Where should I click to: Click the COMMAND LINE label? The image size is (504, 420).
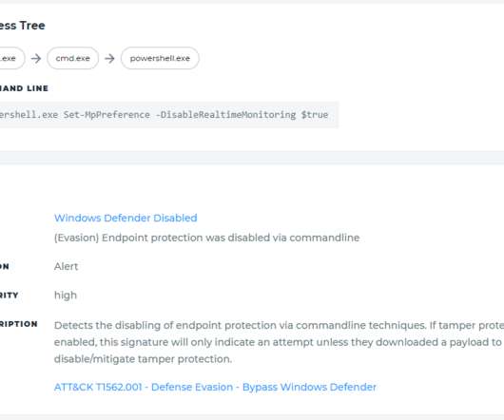24,88
